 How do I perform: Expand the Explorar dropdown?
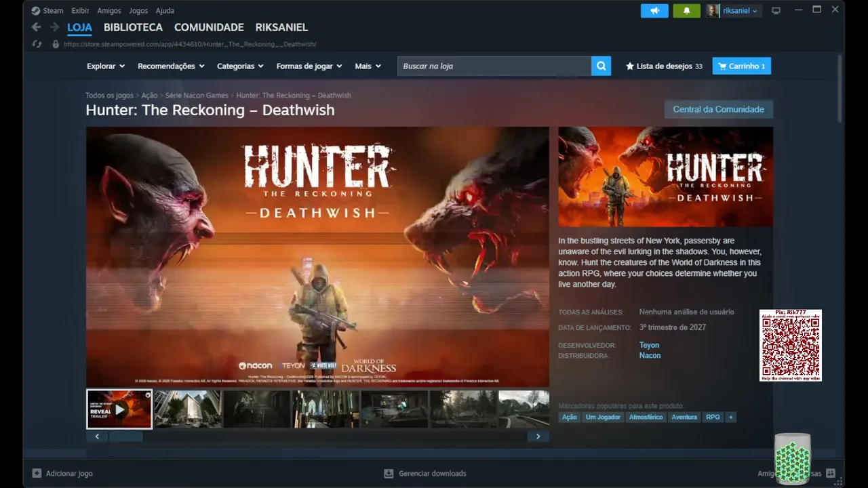[x=106, y=66]
